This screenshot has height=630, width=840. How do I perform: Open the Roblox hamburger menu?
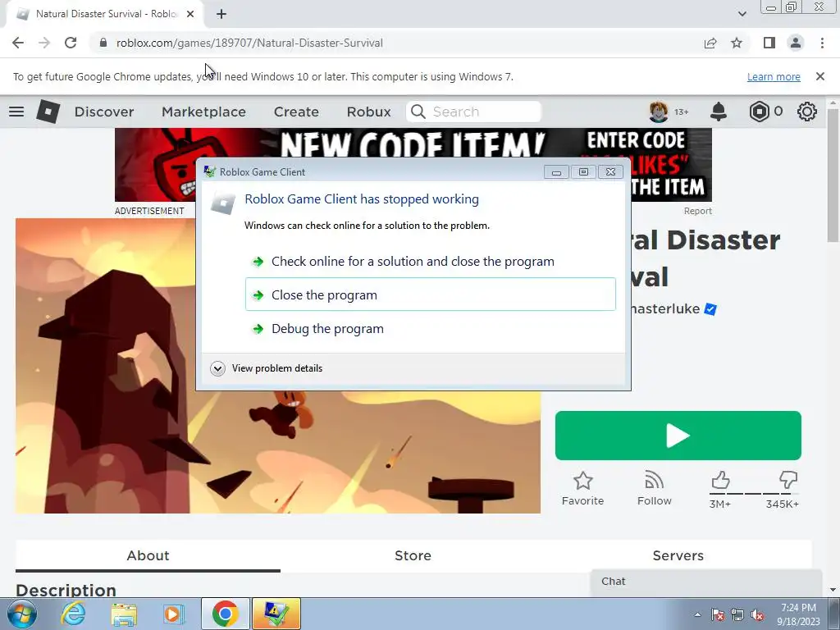16,112
